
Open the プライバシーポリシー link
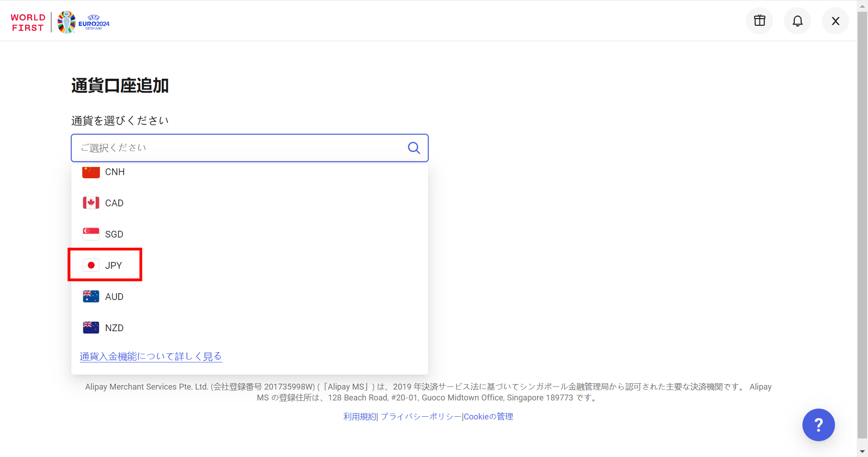point(420,416)
